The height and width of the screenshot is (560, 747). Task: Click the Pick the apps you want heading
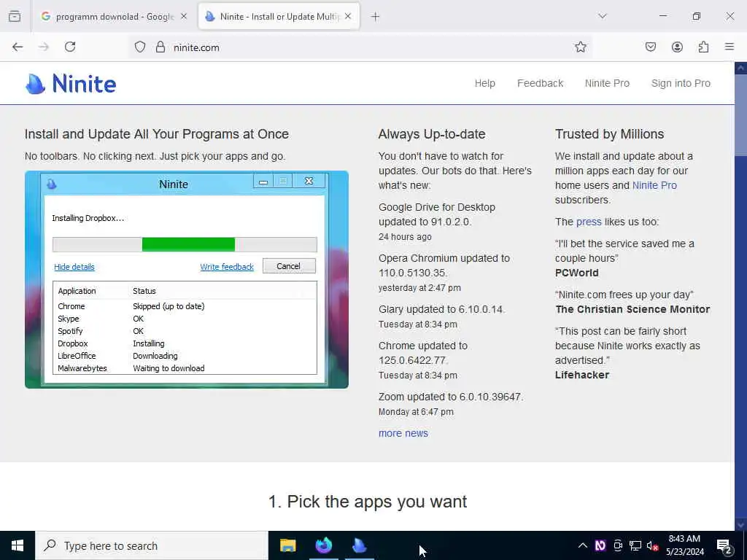pyautogui.click(x=368, y=502)
